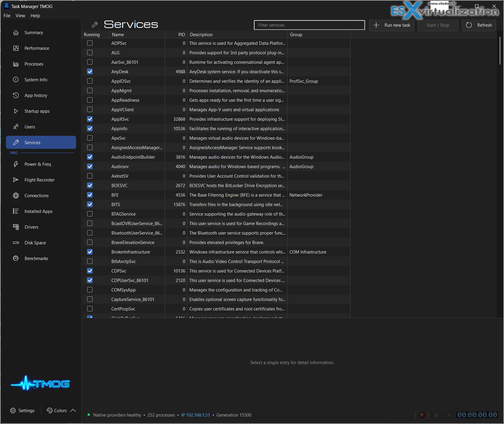This screenshot has width=504, height=424.
Task: Expand the Colors chevron menu
Action: (x=73, y=411)
